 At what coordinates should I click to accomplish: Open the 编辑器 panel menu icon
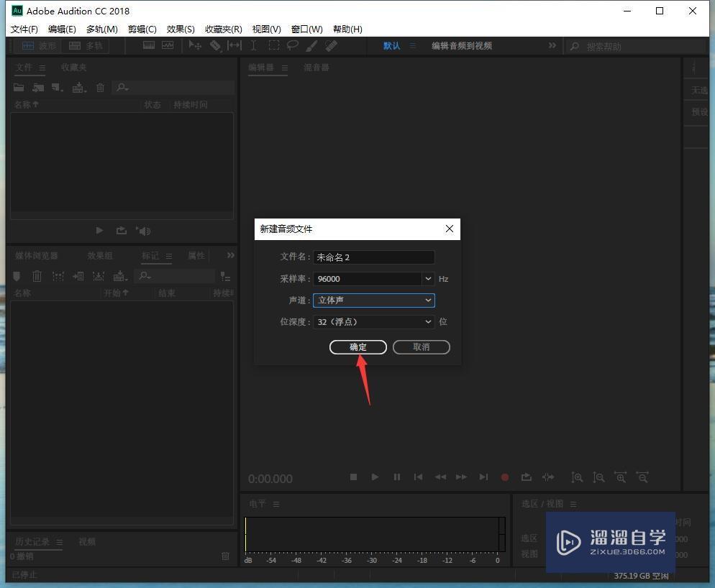tap(285, 68)
